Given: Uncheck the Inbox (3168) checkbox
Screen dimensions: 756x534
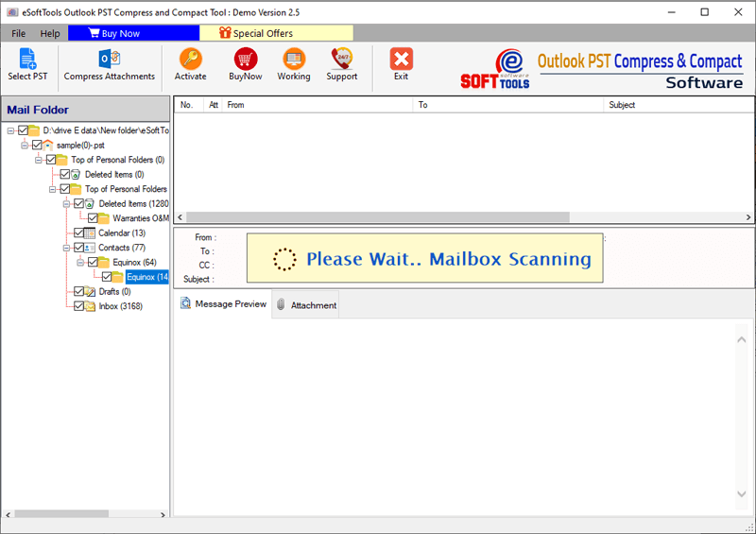Looking at the screenshot, I should point(78,306).
